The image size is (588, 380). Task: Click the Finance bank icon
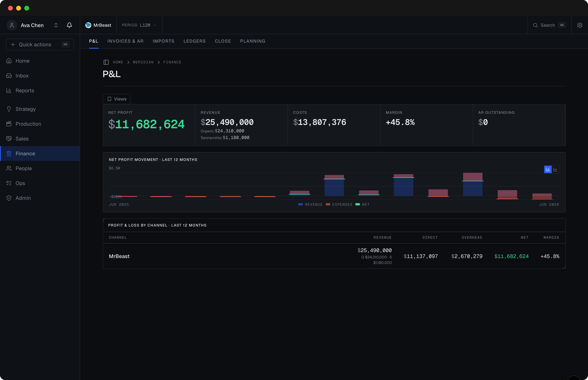pos(9,153)
